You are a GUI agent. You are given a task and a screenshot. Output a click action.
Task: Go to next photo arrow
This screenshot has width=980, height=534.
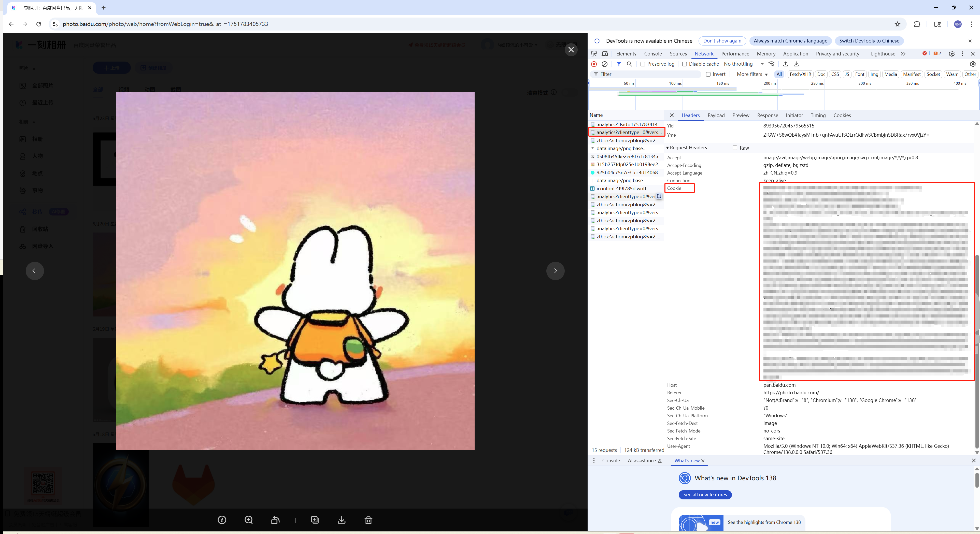[556, 270]
